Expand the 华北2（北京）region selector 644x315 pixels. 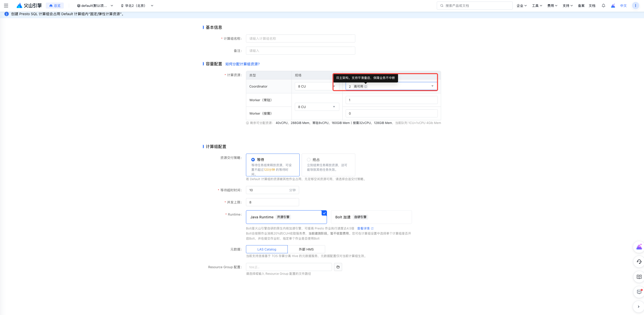[137, 6]
